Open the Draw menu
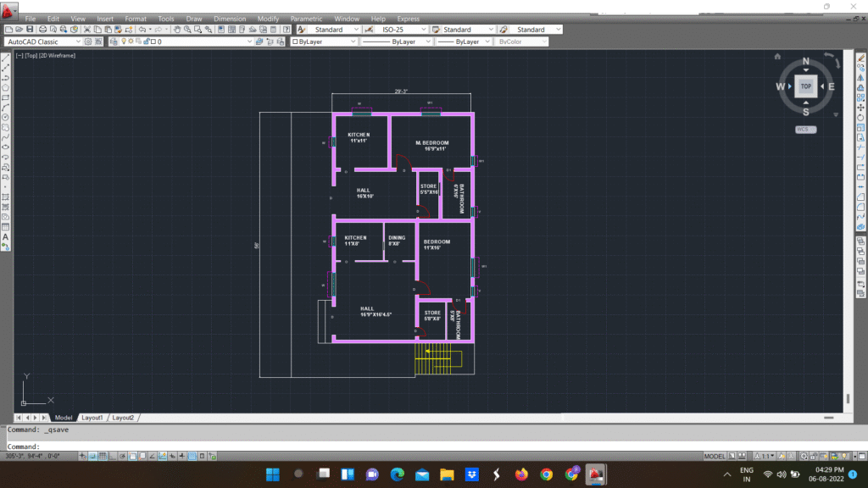Image resolution: width=868 pixels, height=488 pixels. click(x=194, y=19)
